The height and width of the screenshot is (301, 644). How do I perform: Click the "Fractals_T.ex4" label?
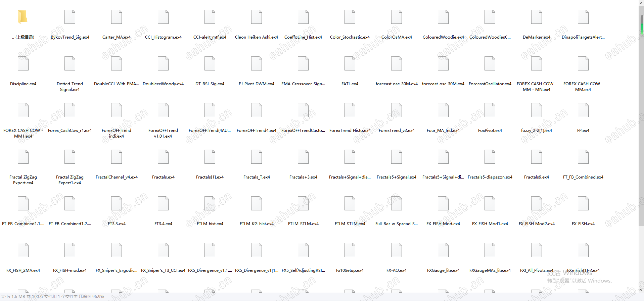(257, 177)
